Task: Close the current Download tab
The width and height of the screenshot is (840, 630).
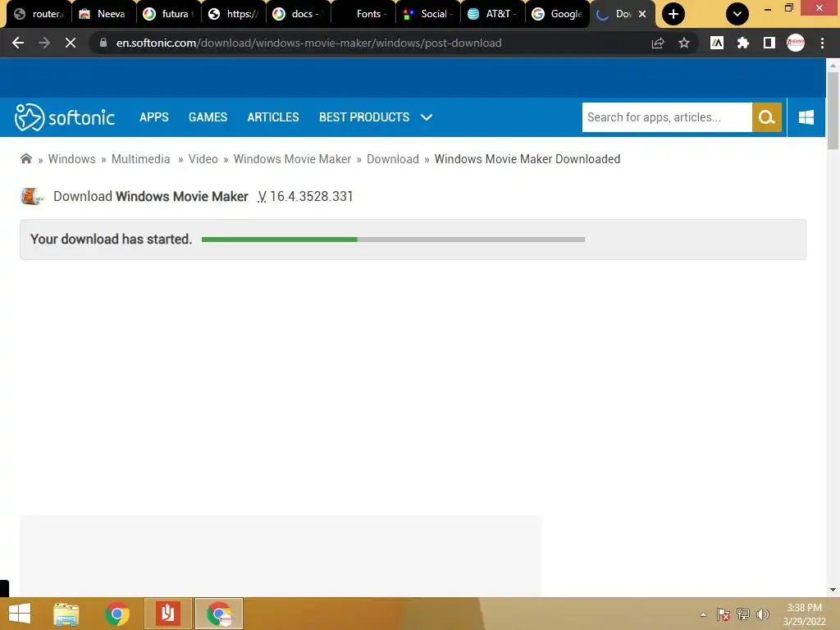Action: point(642,14)
